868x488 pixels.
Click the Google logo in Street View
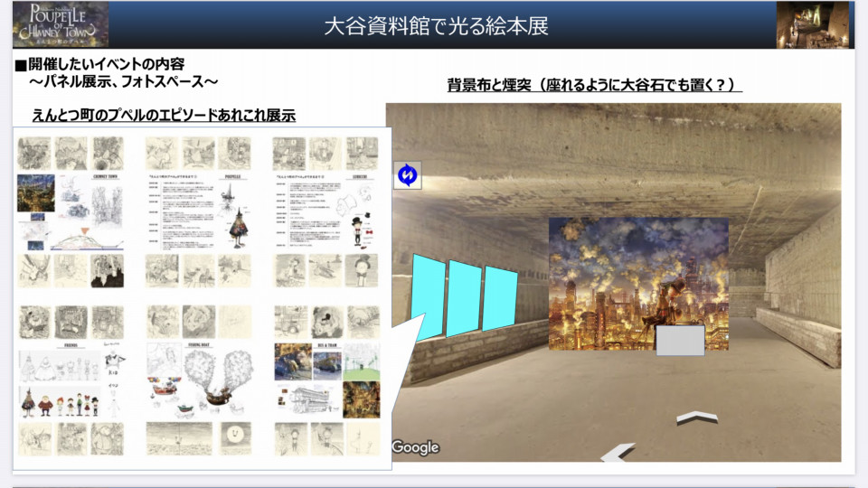pyautogui.click(x=416, y=447)
